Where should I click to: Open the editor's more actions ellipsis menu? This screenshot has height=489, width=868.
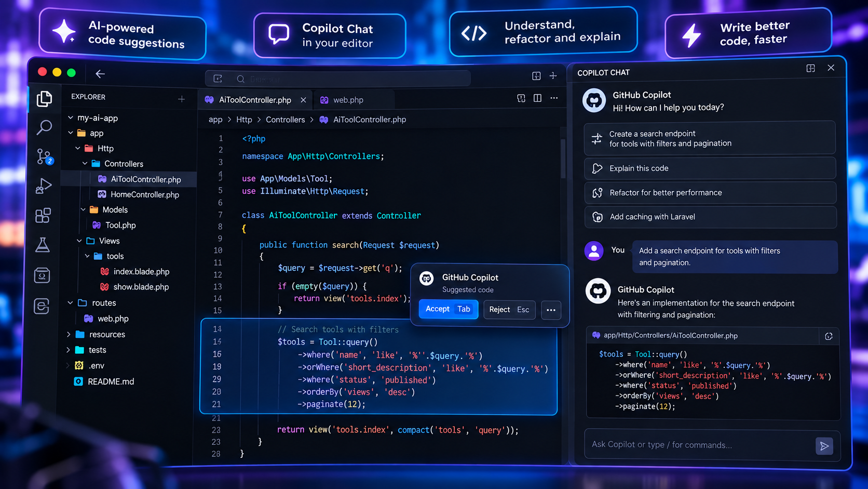(x=554, y=98)
